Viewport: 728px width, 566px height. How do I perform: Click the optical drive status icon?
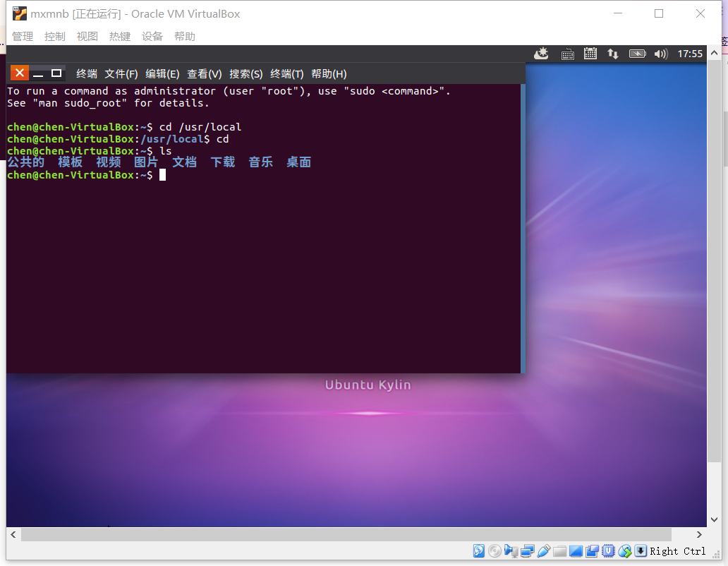pos(495,550)
